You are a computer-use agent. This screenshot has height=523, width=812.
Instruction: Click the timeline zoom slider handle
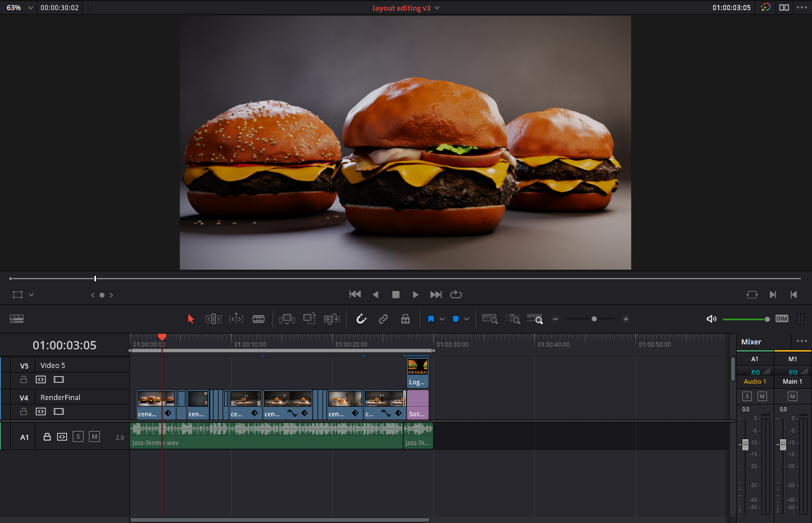594,319
